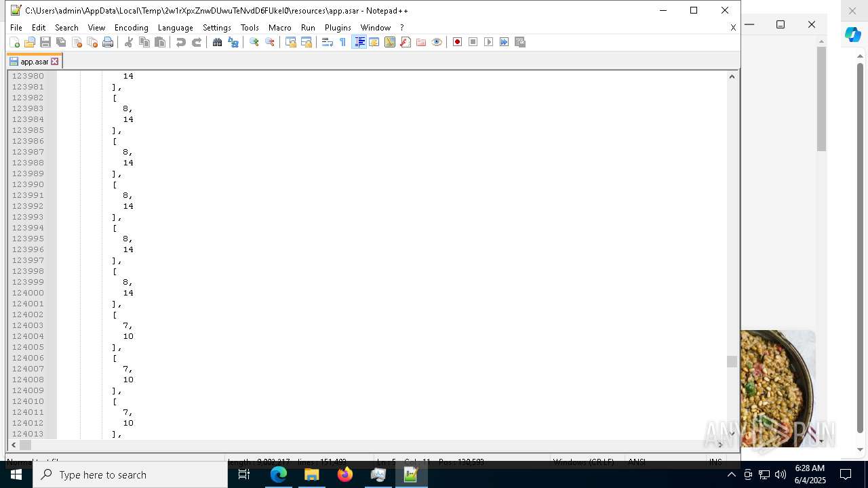Image resolution: width=868 pixels, height=488 pixels.
Task: Close the app.asar tab with red X
Action: [x=55, y=62]
